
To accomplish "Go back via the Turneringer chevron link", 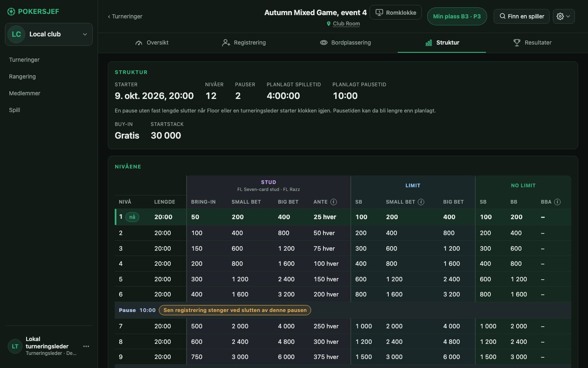I will tap(125, 16).
